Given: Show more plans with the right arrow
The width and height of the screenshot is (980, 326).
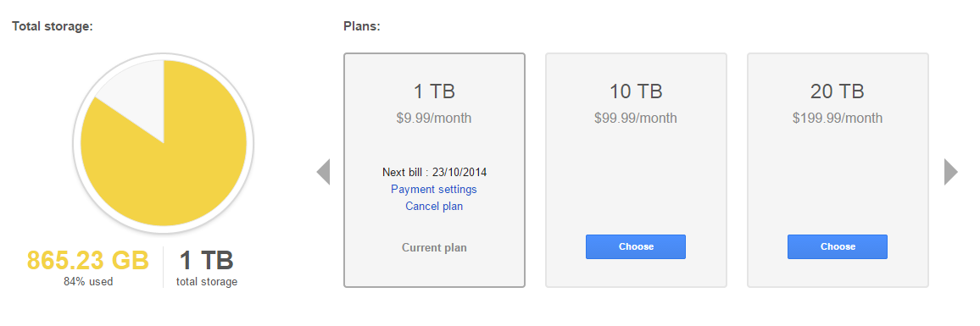Looking at the screenshot, I should 950,172.
